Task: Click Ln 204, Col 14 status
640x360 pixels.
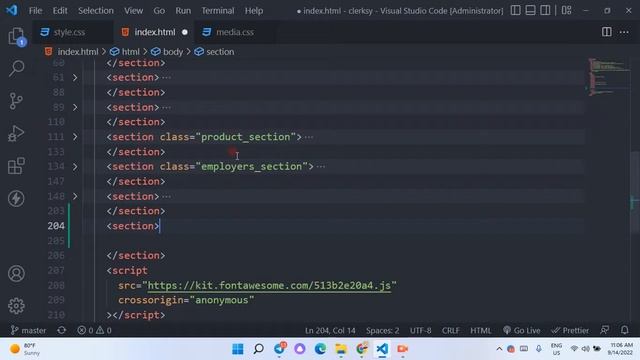Action: pyautogui.click(x=330, y=330)
